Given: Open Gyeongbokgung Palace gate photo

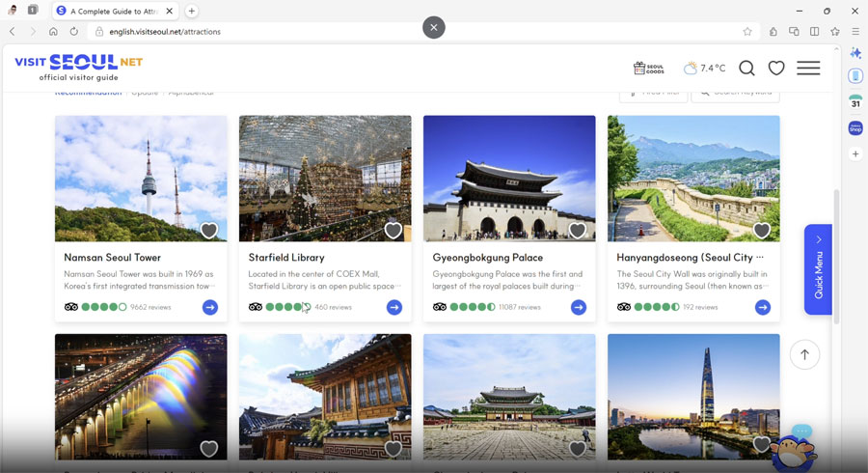Looking at the screenshot, I should [509, 179].
